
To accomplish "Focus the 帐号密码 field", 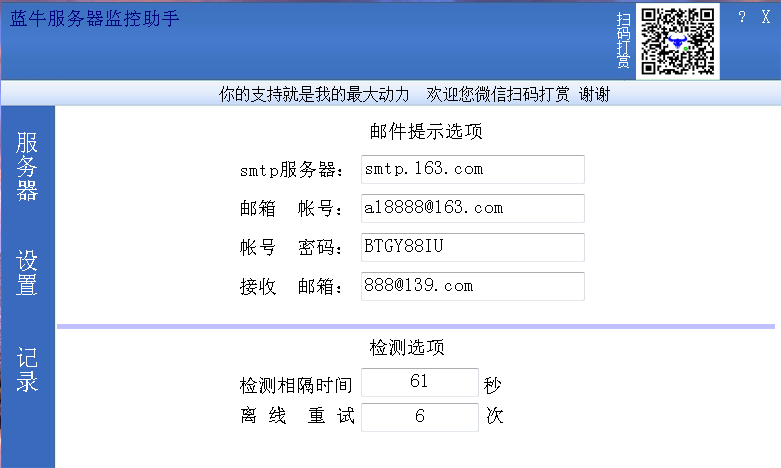I will click(473, 247).
